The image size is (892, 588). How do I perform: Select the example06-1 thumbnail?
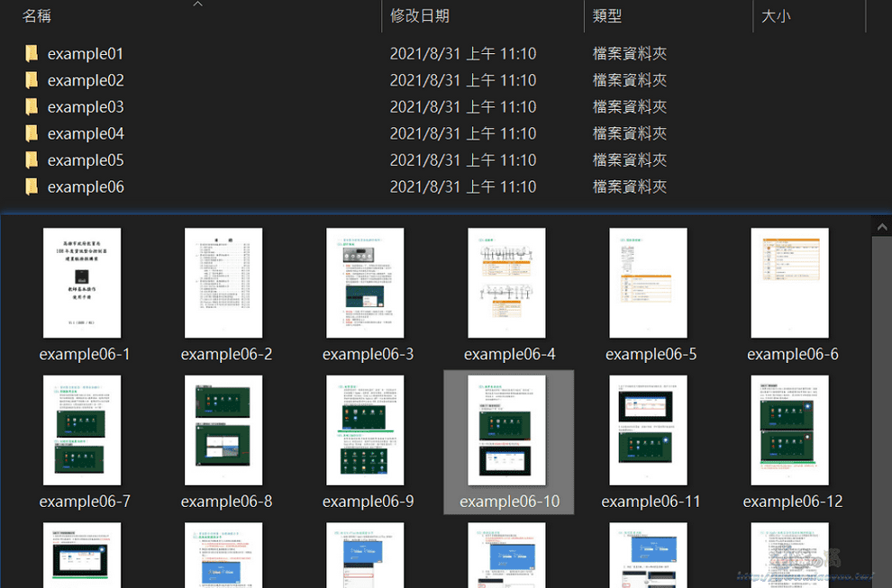pyautogui.click(x=82, y=283)
